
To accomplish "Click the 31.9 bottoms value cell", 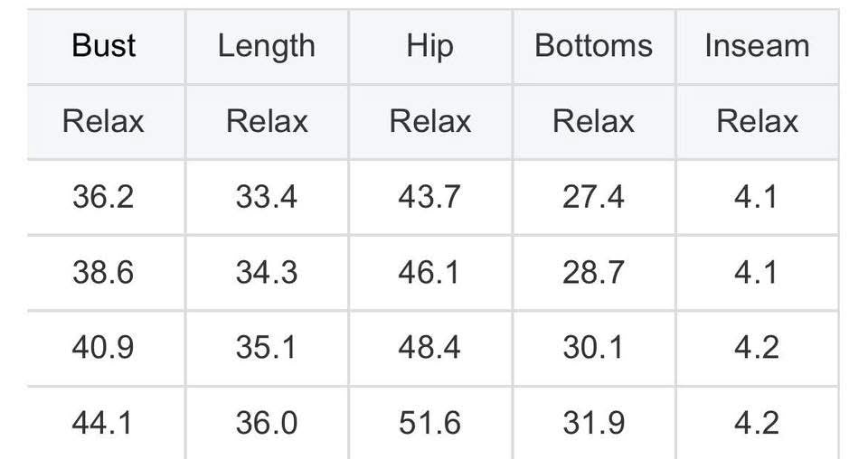I will (x=593, y=423).
